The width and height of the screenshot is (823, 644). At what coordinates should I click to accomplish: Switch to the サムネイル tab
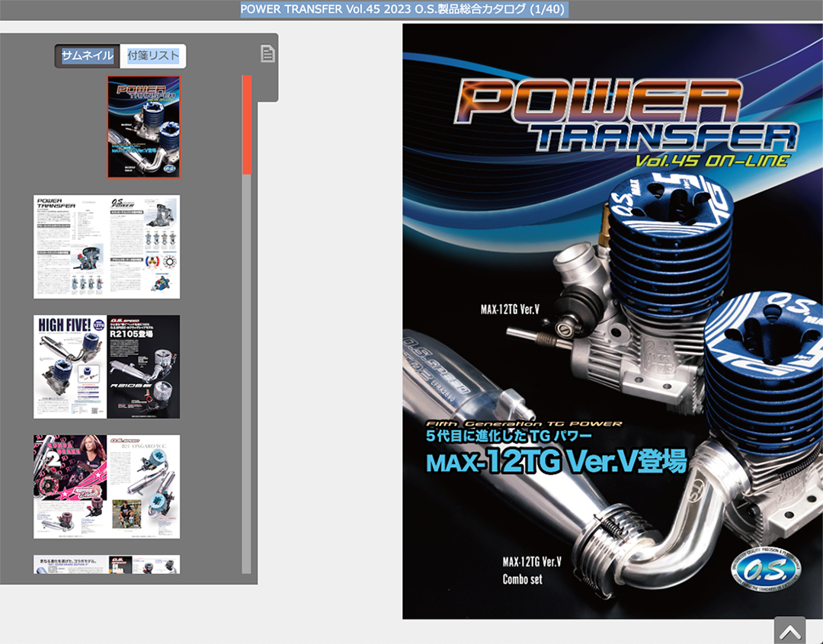(87, 56)
